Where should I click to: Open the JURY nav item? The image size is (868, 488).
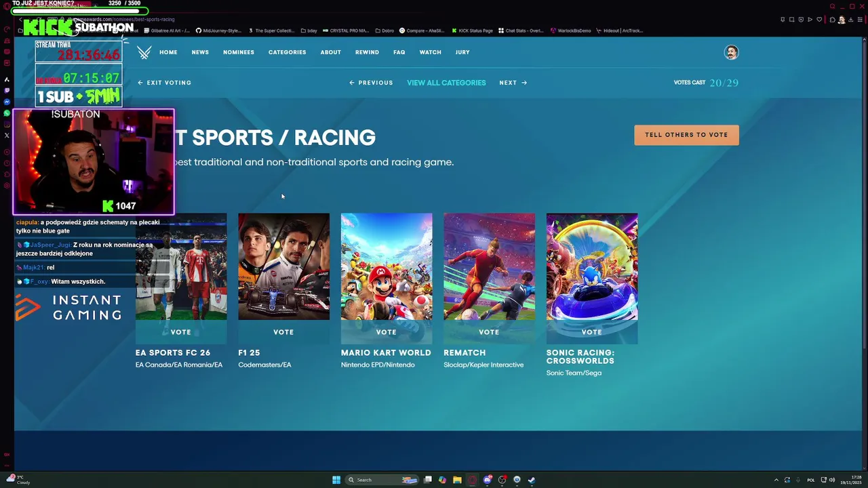pos(462,52)
